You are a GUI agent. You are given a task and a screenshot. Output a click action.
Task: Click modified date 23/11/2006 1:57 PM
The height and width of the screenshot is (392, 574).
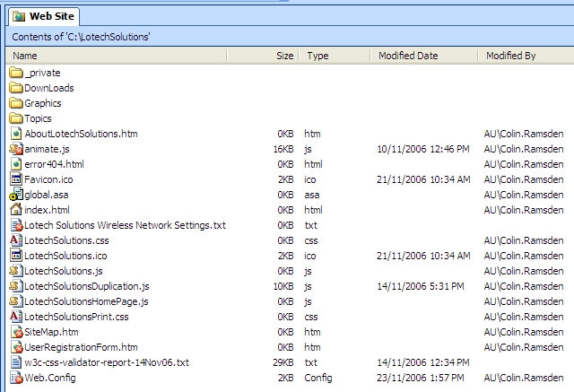tap(421, 378)
